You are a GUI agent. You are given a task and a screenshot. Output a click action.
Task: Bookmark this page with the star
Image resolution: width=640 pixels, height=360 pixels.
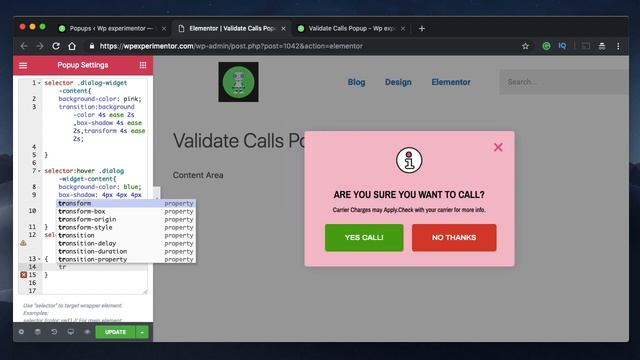[525, 46]
